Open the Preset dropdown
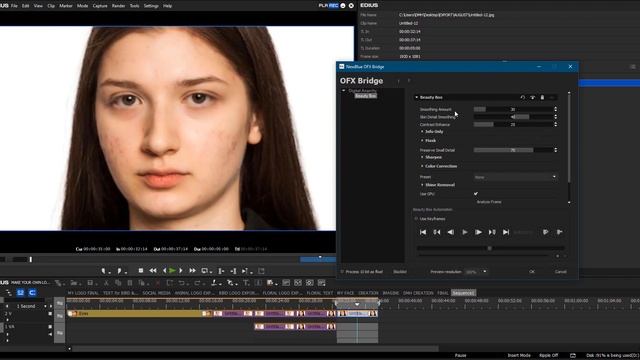 pyautogui.click(x=515, y=177)
